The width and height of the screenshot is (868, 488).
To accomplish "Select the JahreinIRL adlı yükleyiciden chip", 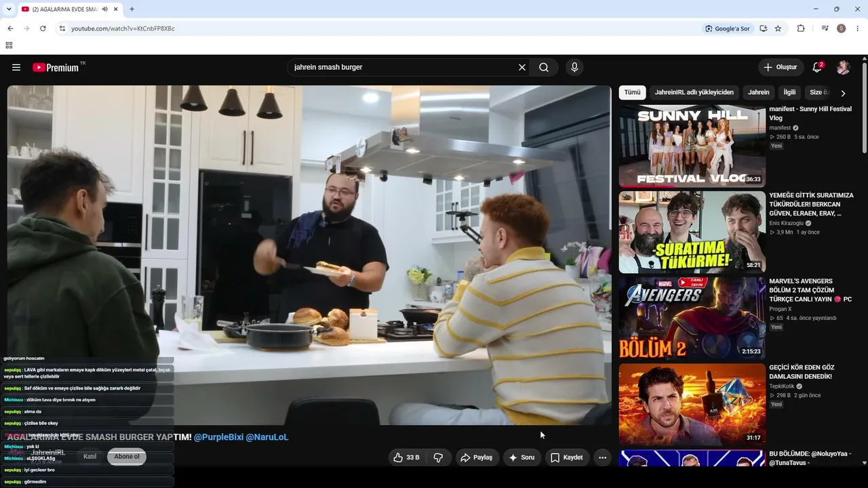I will 694,92.
